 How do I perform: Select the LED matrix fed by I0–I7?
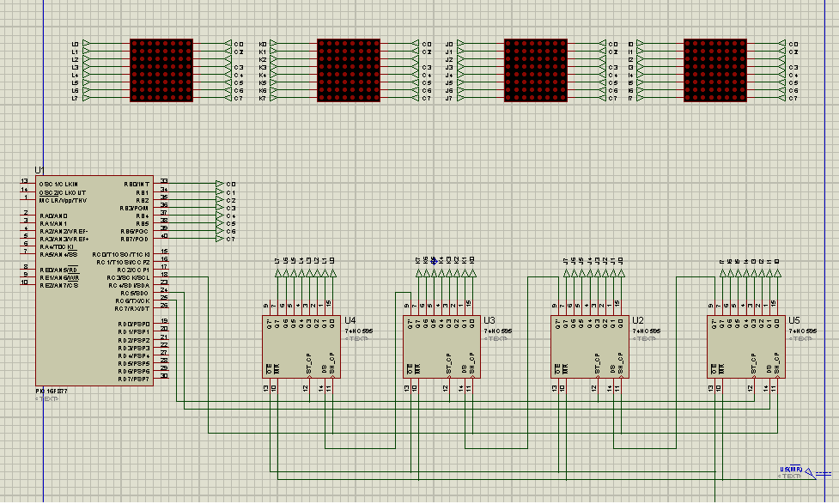tap(714, 70)
